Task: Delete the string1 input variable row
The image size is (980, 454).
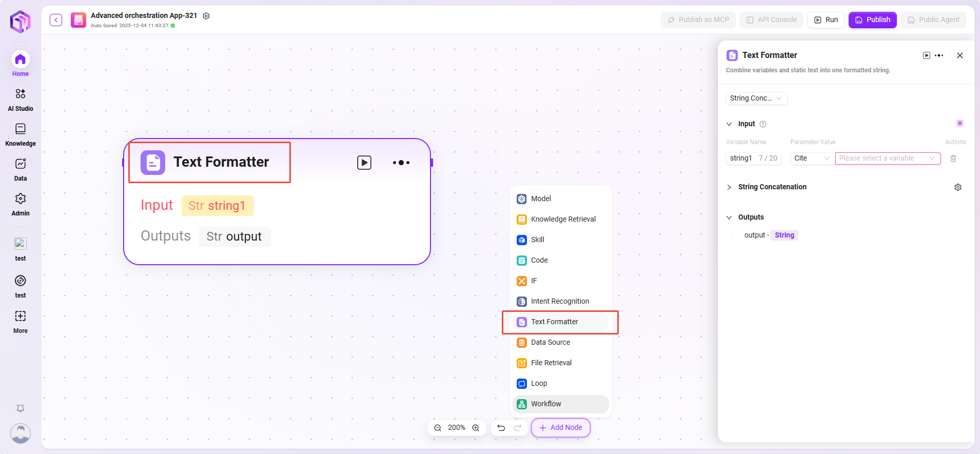Action: [953, 159]
